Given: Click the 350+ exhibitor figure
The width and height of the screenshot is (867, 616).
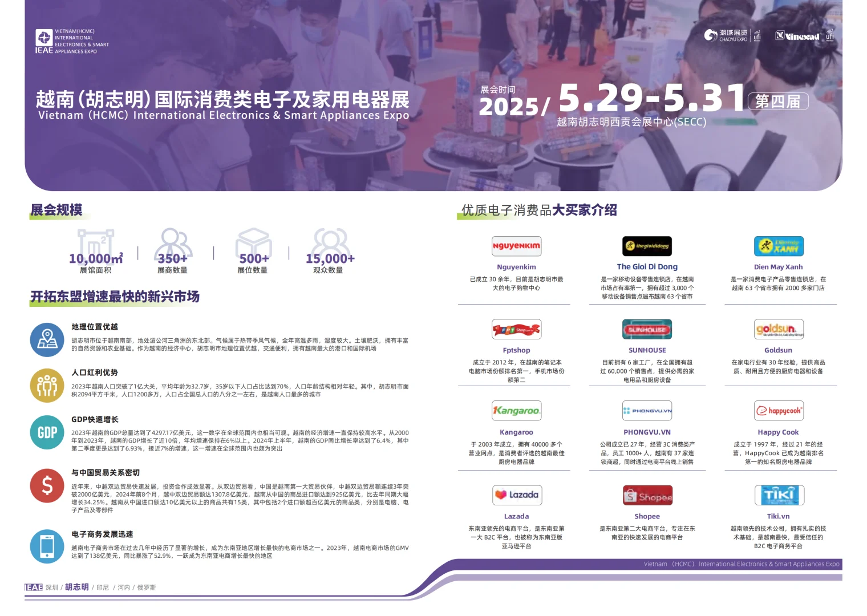Looking at the screenshot, I should pyautogui.click(x=173, y=259).
